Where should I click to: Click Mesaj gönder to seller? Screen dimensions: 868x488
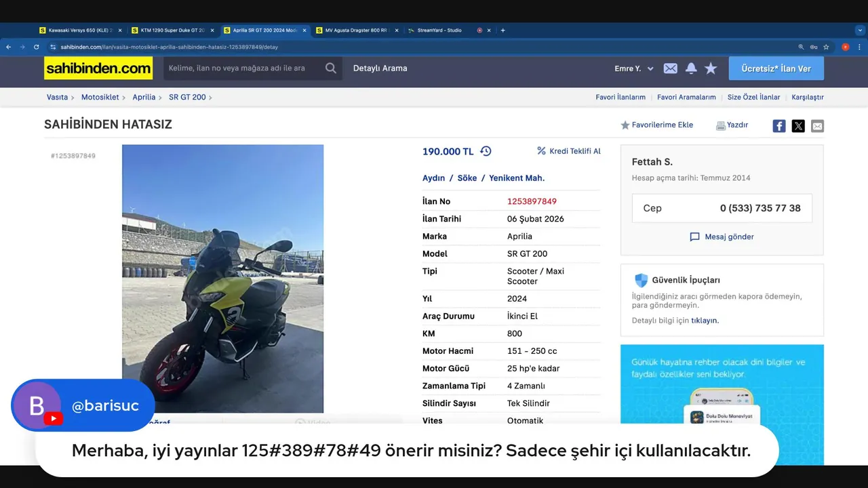[722, 237]
